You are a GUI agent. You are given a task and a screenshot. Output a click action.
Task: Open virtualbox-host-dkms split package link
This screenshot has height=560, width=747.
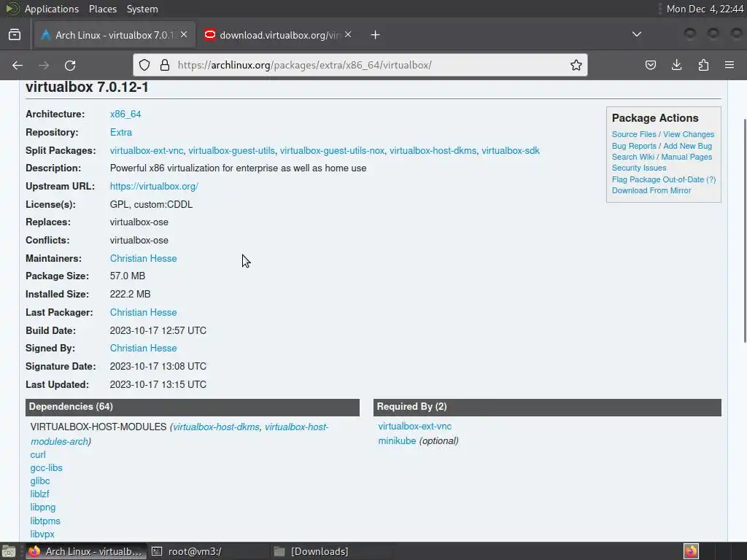pyautogui.click(x=433, y=150)
